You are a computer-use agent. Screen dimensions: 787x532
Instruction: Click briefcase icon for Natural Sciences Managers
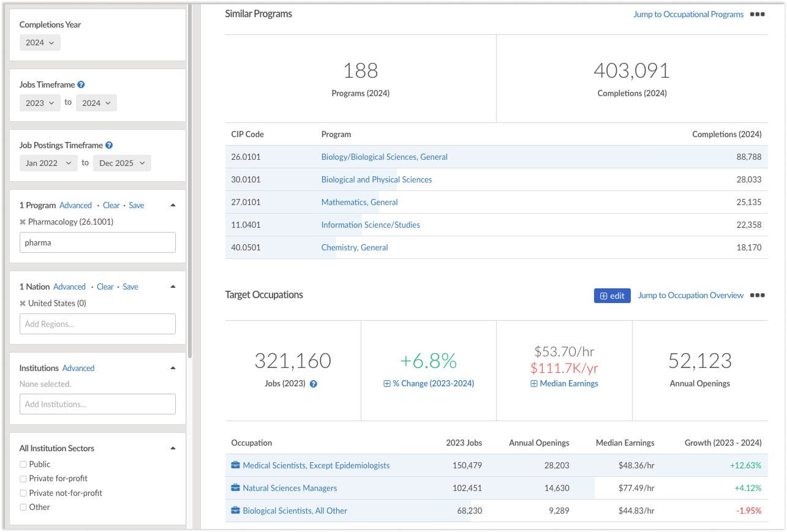(235, 488)
